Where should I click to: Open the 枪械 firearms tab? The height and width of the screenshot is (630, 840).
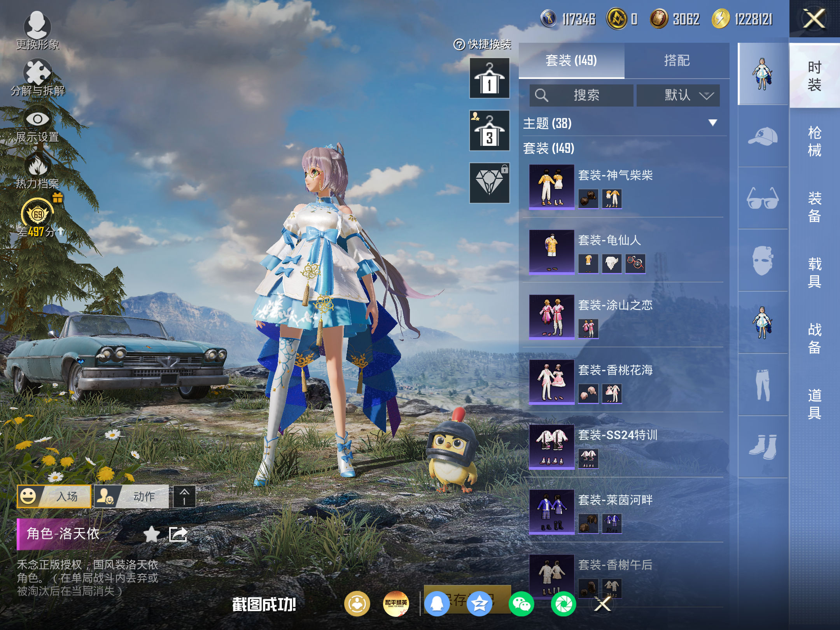tap(814, 142)
